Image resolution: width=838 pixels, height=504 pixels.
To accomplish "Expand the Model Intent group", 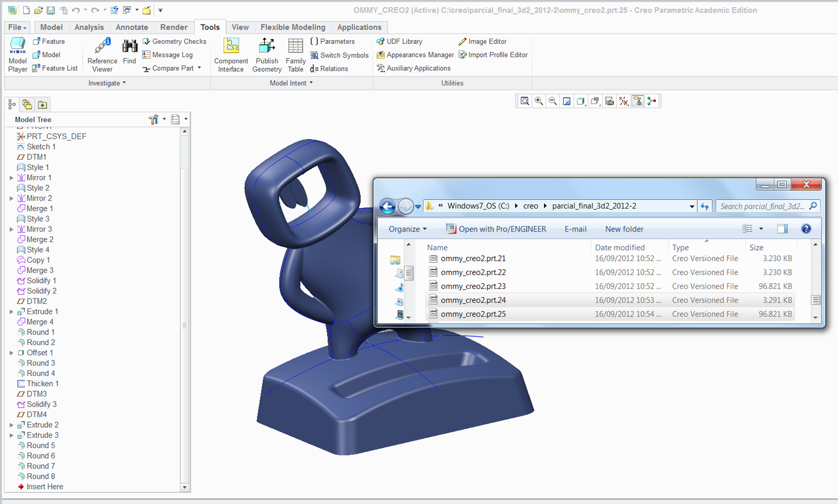I will [x=291, y=83].
